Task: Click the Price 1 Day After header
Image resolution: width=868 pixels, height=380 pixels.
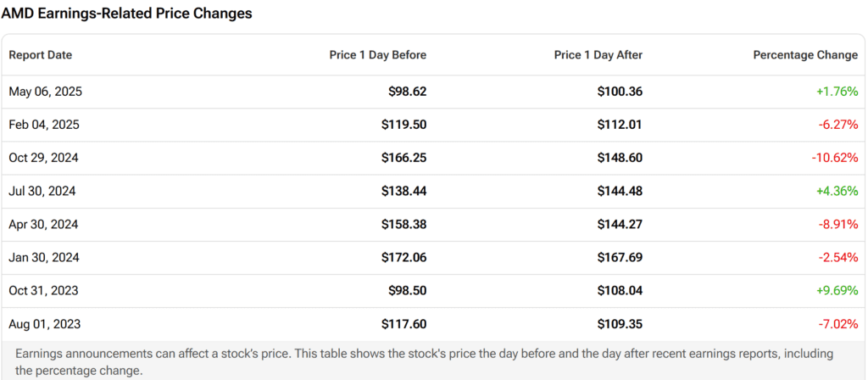Action: (x=598, y=55)
